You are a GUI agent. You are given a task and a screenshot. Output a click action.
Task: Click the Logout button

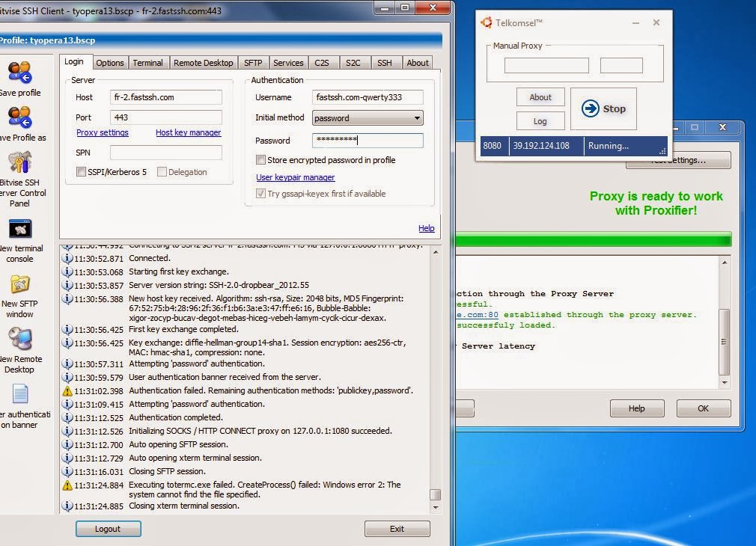point(108,529)
